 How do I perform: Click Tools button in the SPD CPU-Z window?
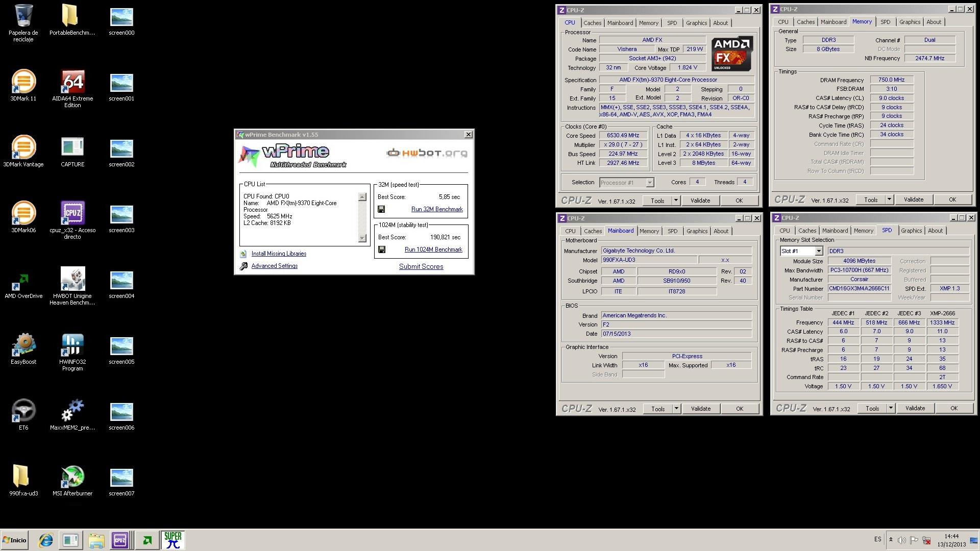pos(872,408)
